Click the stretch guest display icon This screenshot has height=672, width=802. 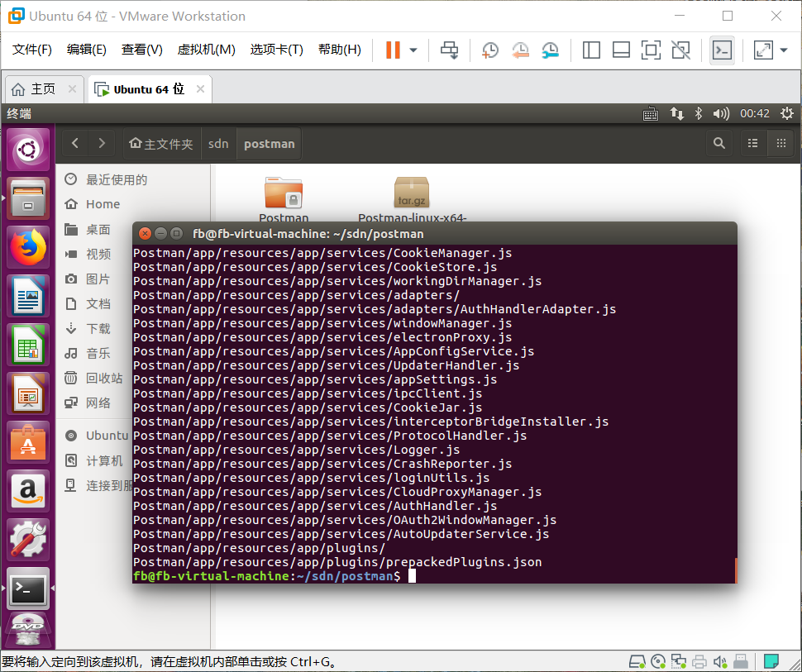(x=763, y=50)
